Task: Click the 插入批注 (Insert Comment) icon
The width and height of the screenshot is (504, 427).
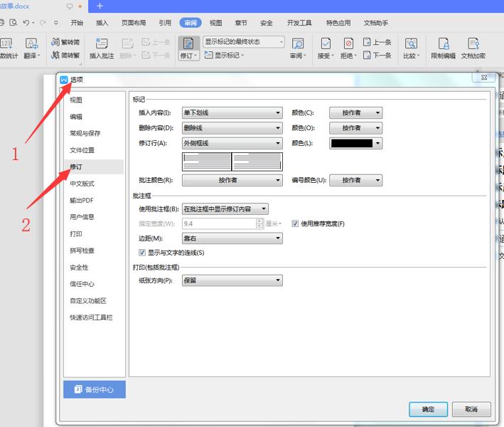Action: click(102, 48)
